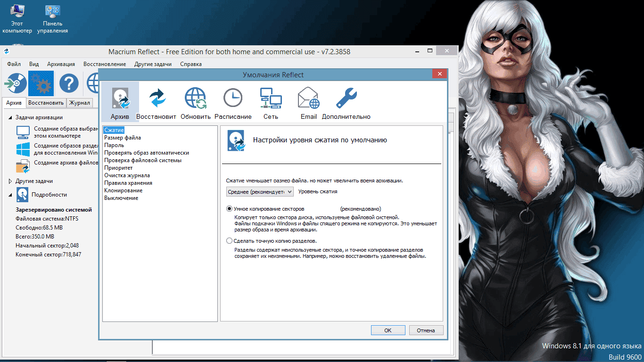Screen dimensions: 644x362
Task: Select Приоритет in settings list
Action: coord(118,168)
